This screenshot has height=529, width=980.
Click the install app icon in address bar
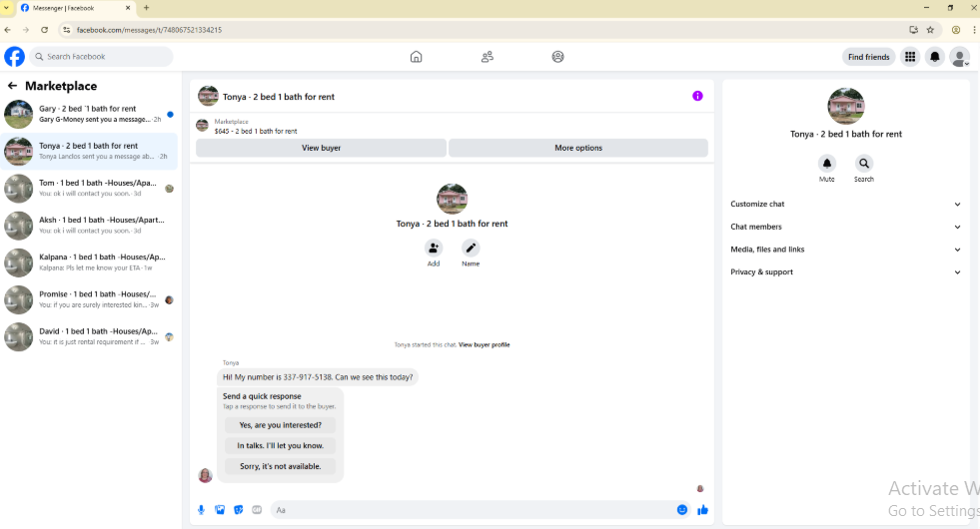(913, 29)
